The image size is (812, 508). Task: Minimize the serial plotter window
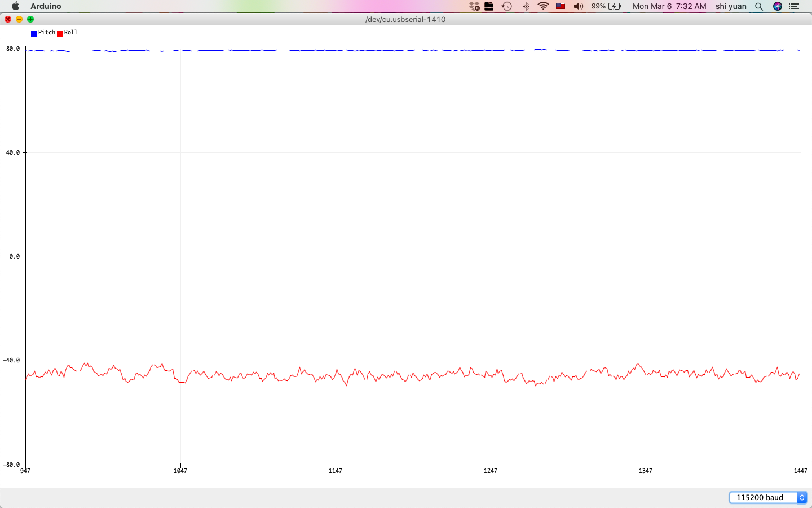coord(19,19)
